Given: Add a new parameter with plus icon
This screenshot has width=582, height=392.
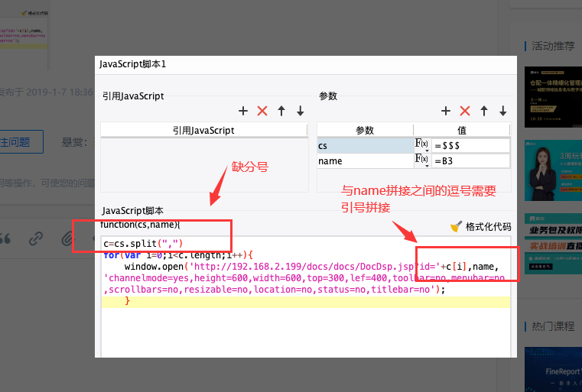Looking at the screenshot, I should tap(446, 111).
